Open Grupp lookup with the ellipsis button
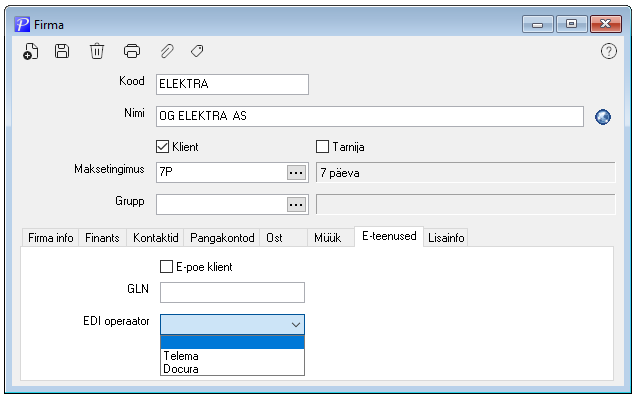Viewport: 636px width, 398px height. click(296, 204)
